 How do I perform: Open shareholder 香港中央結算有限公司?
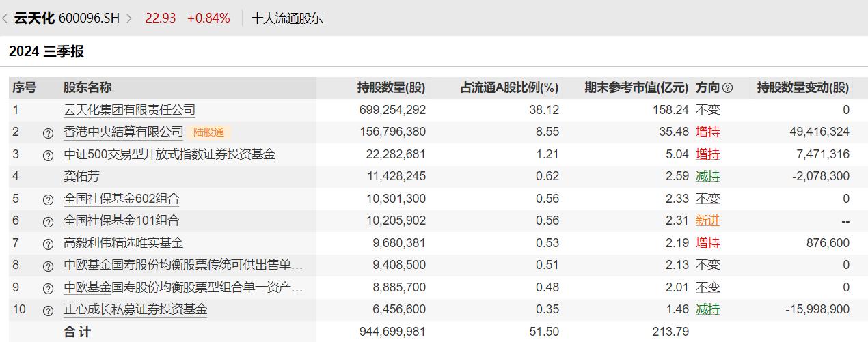(x=124, y=132)
